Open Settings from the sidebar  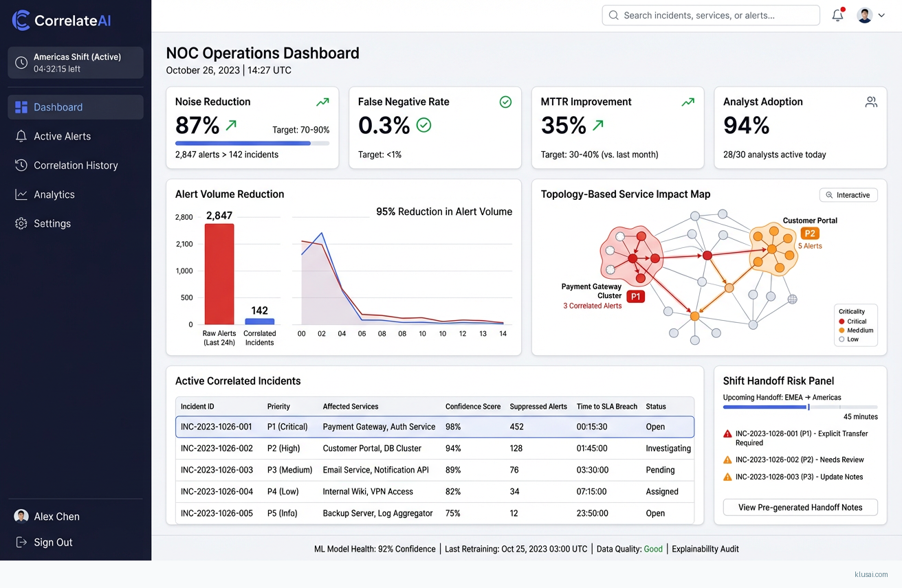tap(52, 224)
